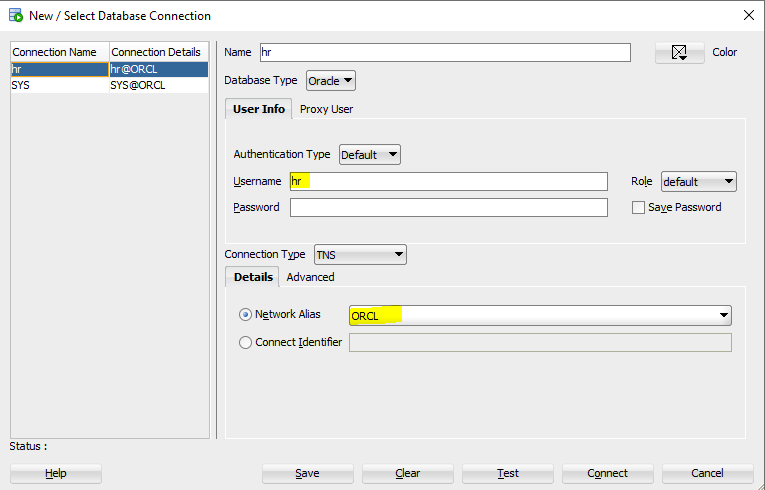
Task: Switch to the Advanced tab
Action: coord(310,277)
